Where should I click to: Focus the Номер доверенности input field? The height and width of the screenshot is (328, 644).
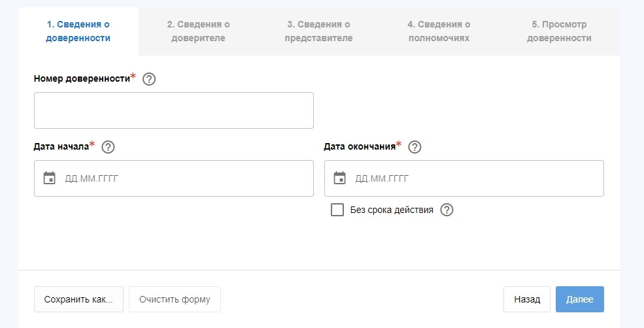pos(174,110)
